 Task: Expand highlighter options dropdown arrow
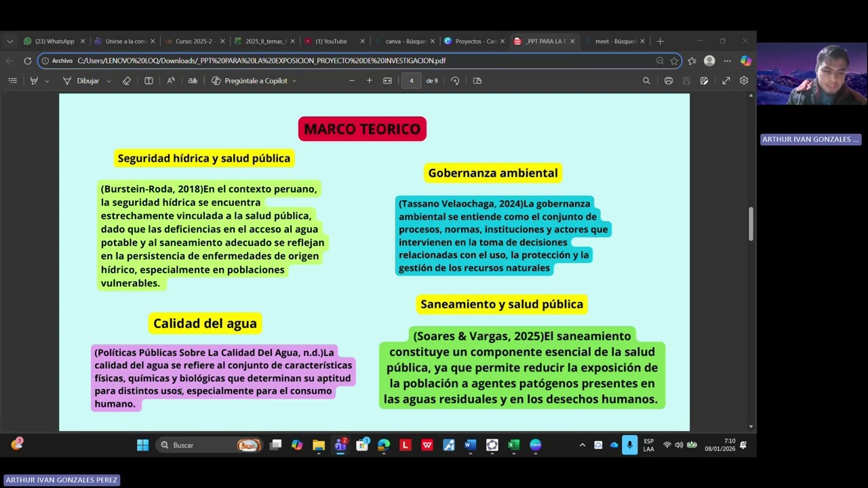[x=47, y=81]
